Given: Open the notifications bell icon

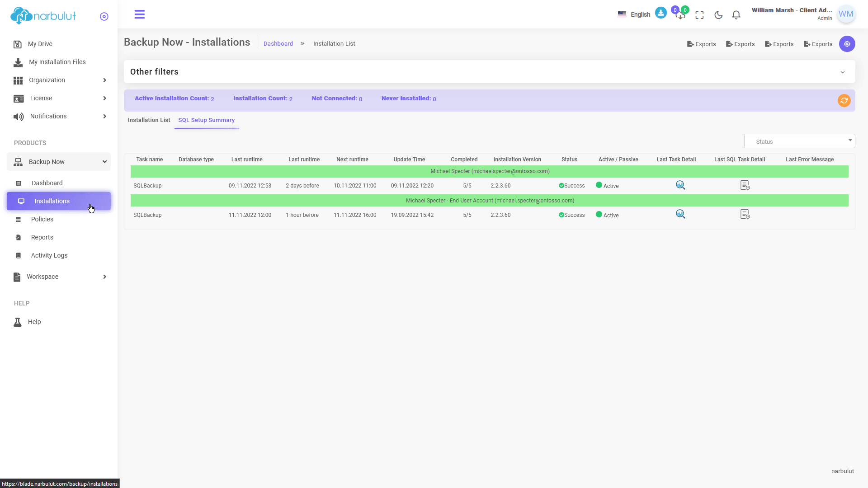Looking at the screenshot, I should pyautogui.click(x=736, y=15).
